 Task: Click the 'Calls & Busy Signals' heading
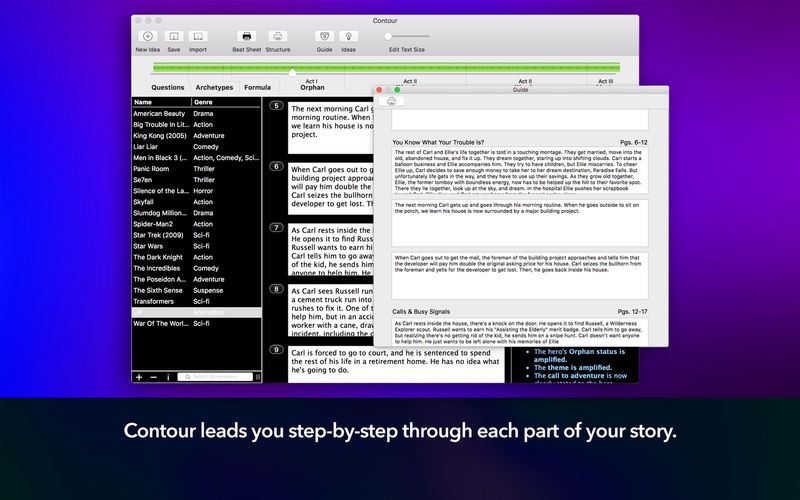(421, 311)
